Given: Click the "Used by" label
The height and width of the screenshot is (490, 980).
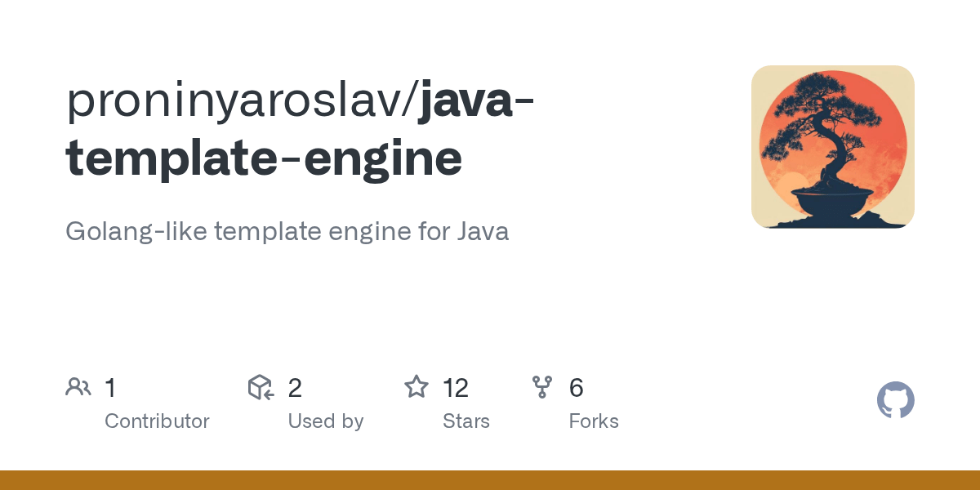Looking at the screenshot, I should [x=325, y=421].
